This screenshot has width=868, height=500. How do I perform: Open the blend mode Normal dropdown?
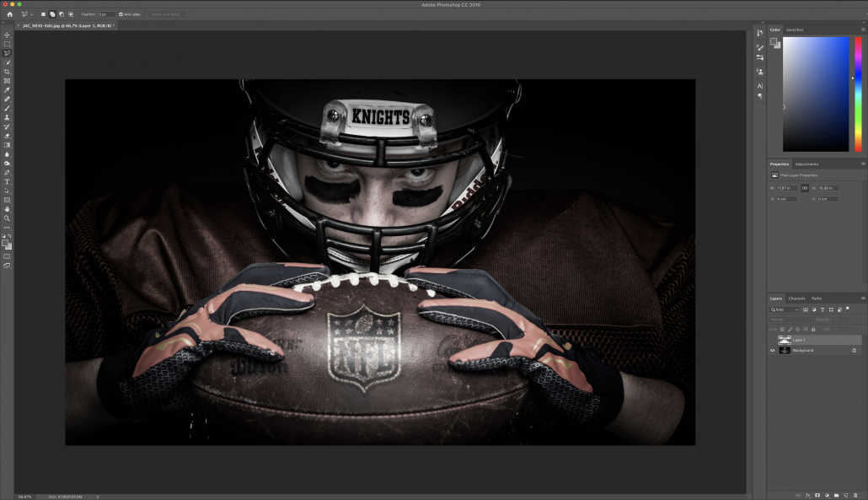pos(791,320)
